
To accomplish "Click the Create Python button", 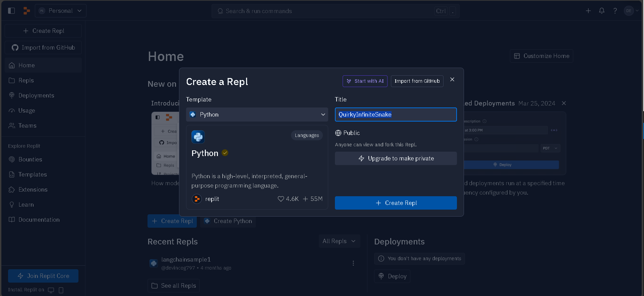I will (x=228, y=221).
